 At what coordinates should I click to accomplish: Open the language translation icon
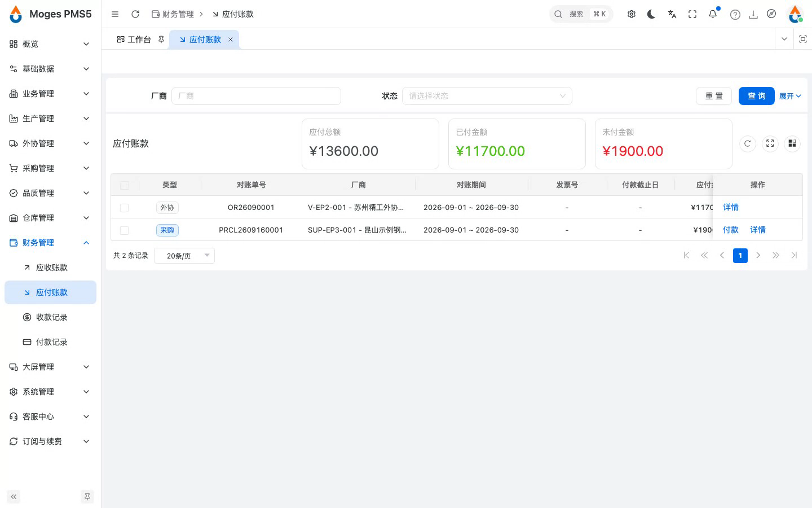point(672,14)
